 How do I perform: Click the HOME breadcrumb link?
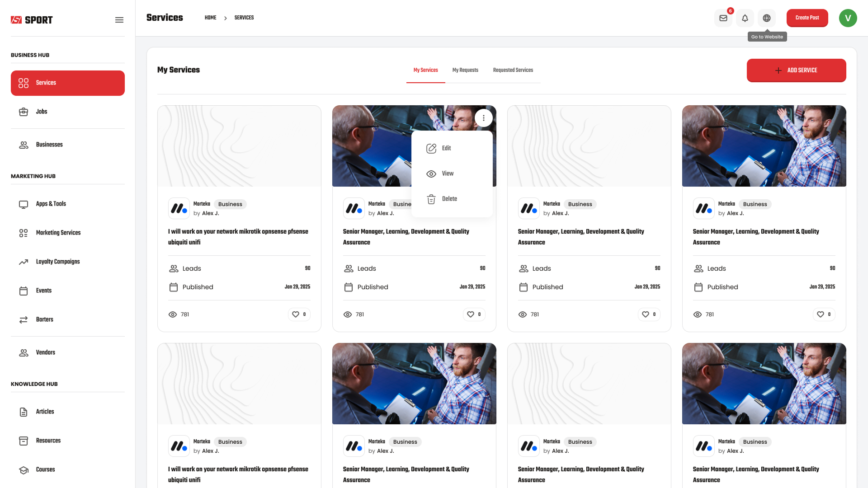click(210, 18)
